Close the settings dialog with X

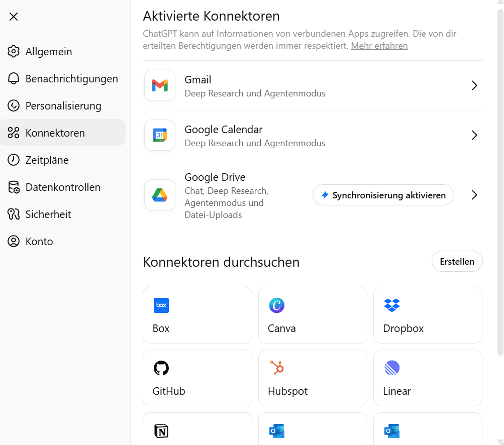coord(14,17)
